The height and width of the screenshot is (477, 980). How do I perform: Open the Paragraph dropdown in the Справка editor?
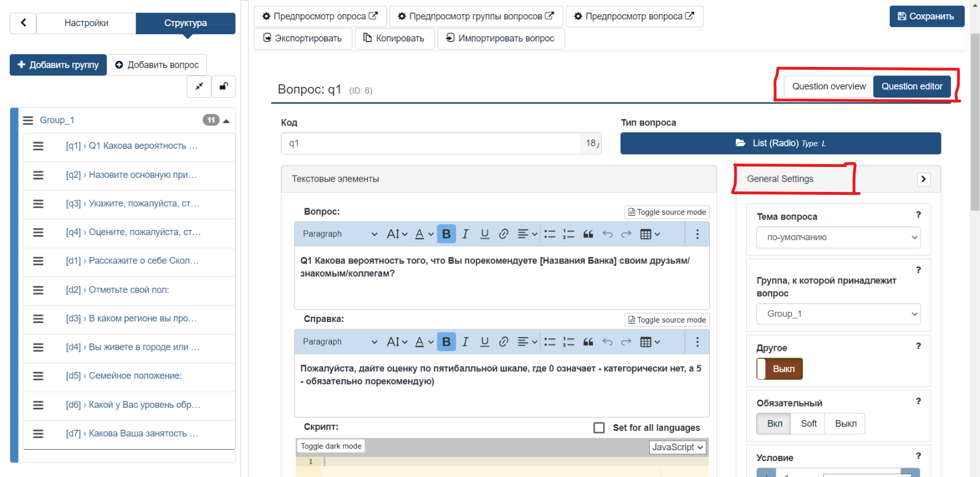coord(339,342)
